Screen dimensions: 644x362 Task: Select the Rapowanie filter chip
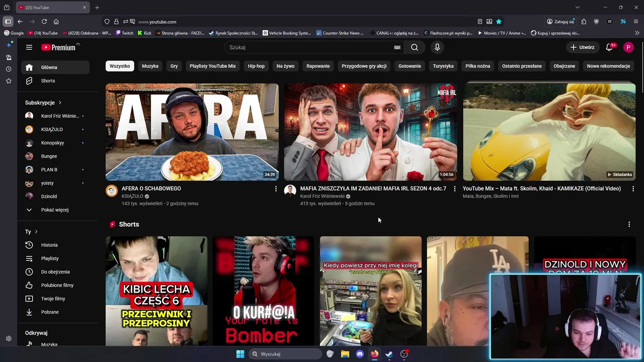(318, 66)
